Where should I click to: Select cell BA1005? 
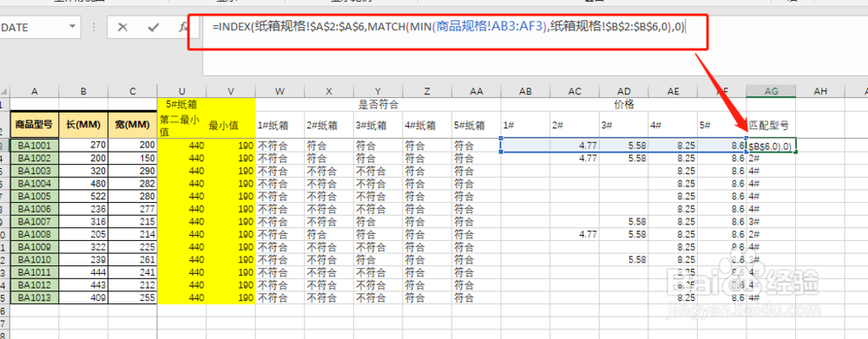tap(35, 196)
